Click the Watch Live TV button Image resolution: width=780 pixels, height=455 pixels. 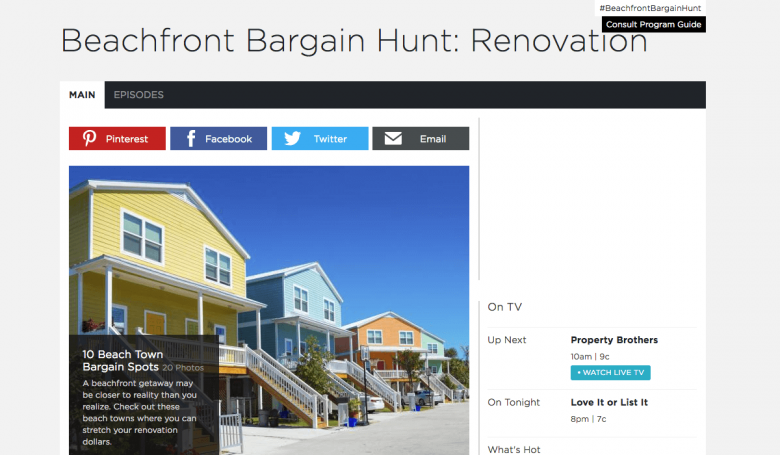pyautogui.click(x=610, y=372)
